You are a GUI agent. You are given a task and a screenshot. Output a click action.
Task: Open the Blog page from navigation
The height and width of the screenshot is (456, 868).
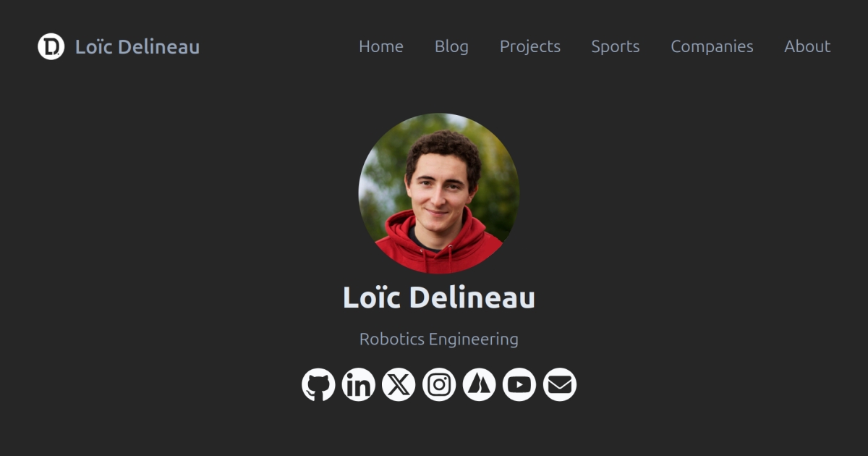pyautogui.click(x=451, y=46)
